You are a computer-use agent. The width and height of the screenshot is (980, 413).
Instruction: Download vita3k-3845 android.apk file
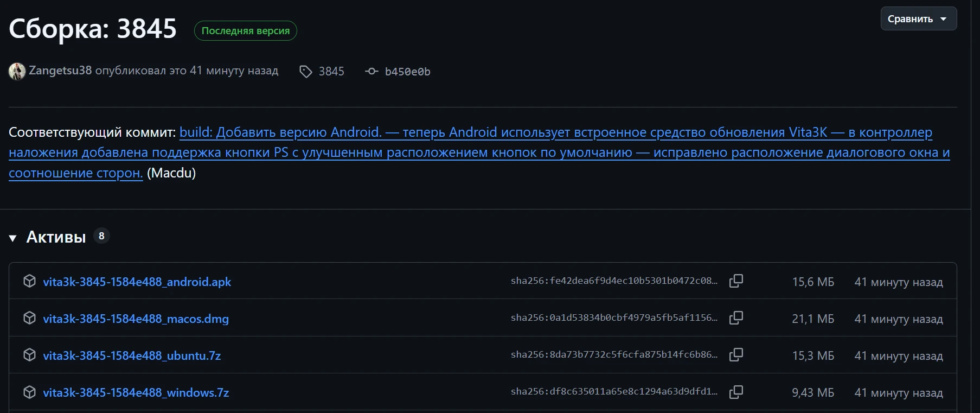click(137, 282)
